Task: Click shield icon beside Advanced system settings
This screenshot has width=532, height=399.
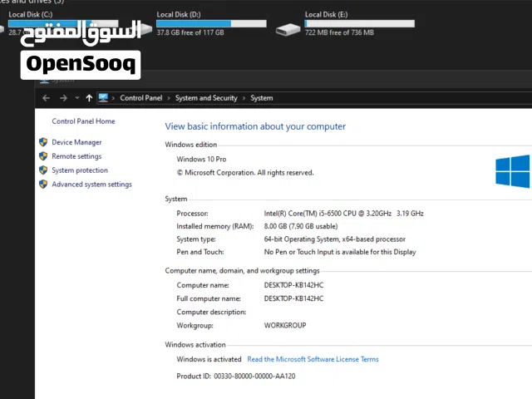Action: click(43, 185)
